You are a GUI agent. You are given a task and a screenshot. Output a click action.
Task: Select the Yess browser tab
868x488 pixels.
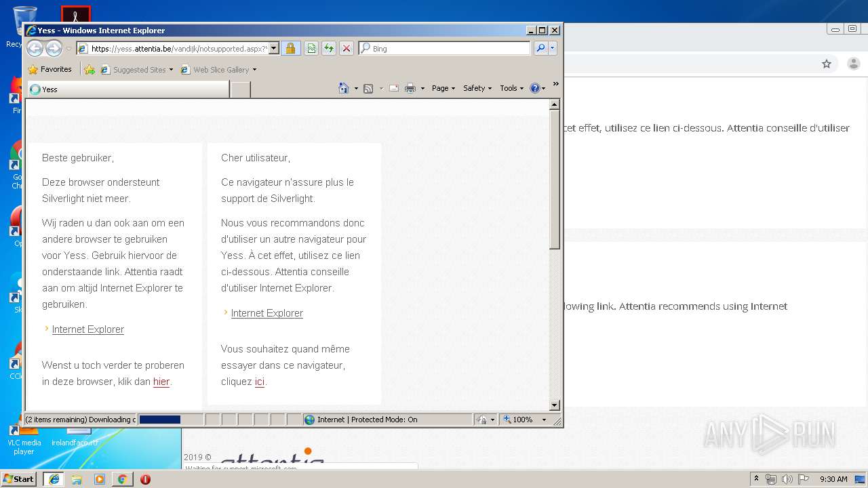point(128,89)
